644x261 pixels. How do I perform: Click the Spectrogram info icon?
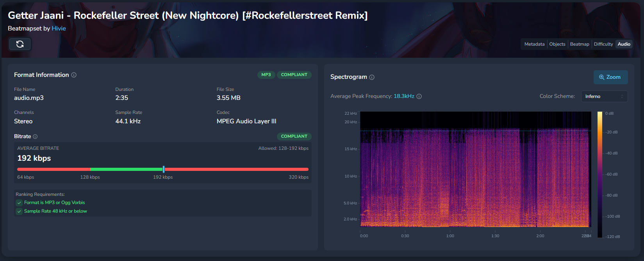click(x=372, y=77)
